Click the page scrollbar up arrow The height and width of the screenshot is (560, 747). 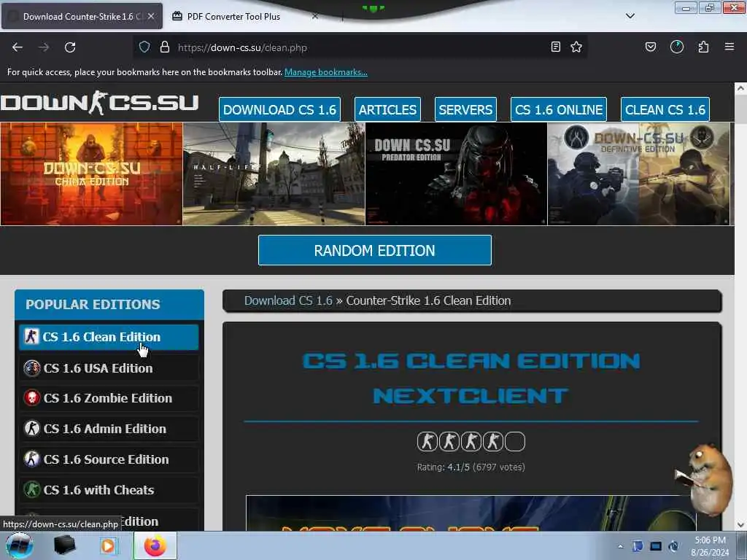740,88
